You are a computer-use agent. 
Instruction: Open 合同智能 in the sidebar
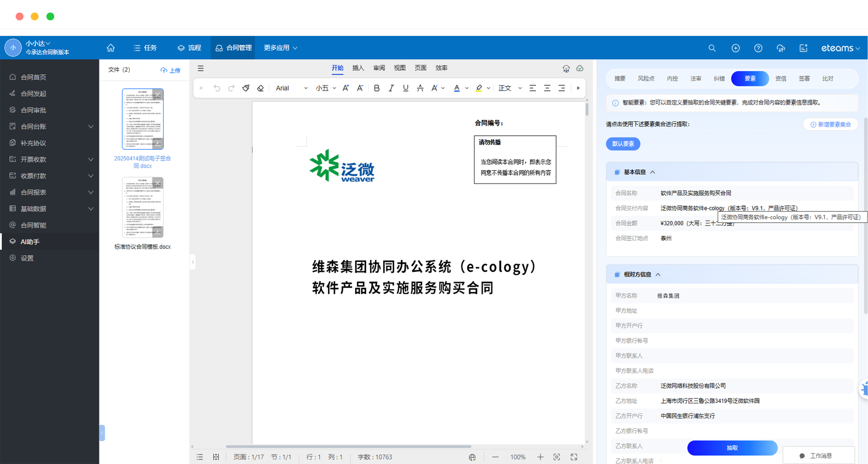tap(49, 225)
